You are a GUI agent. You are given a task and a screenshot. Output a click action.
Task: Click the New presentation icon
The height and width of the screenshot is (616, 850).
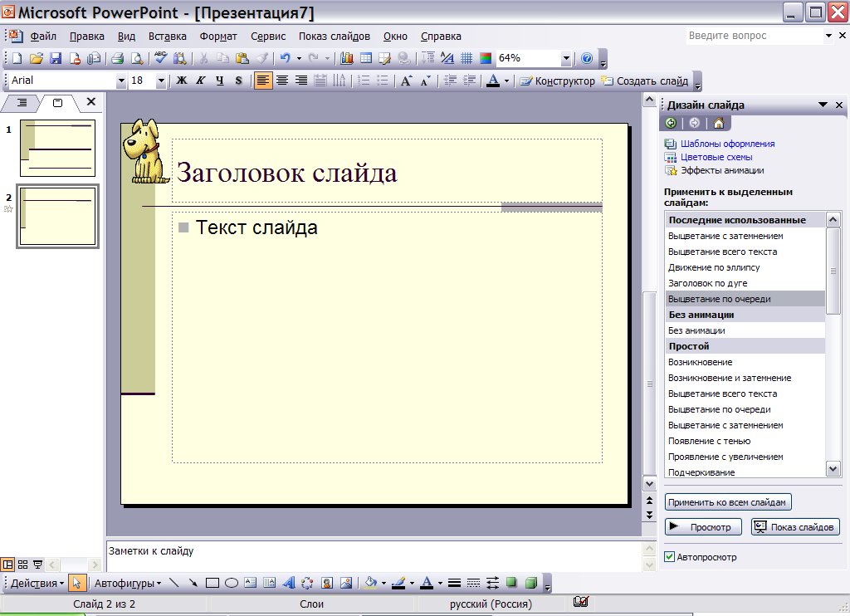pos(17,58)
